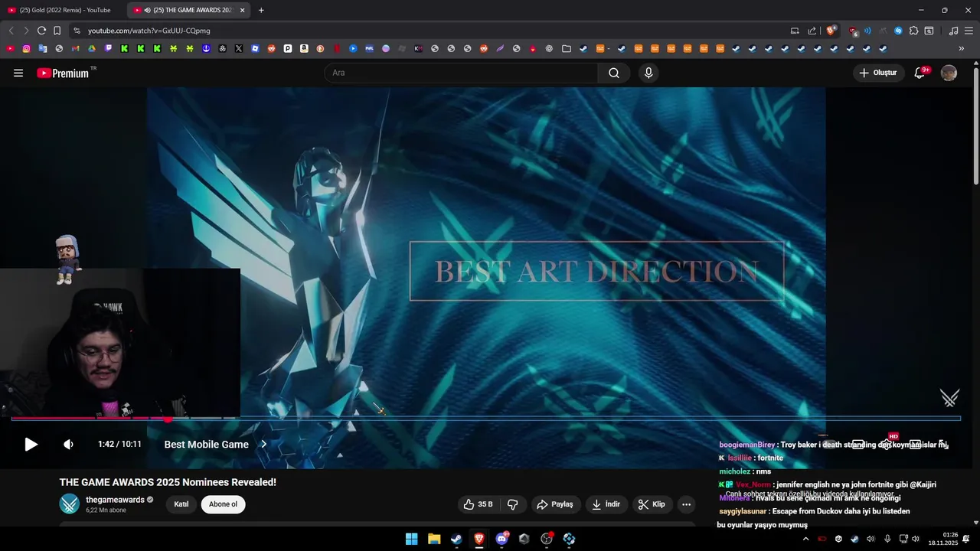Screen dimensions: 980x551
Task: Open File Explorer from taskbar
Action: click(434, 539)
